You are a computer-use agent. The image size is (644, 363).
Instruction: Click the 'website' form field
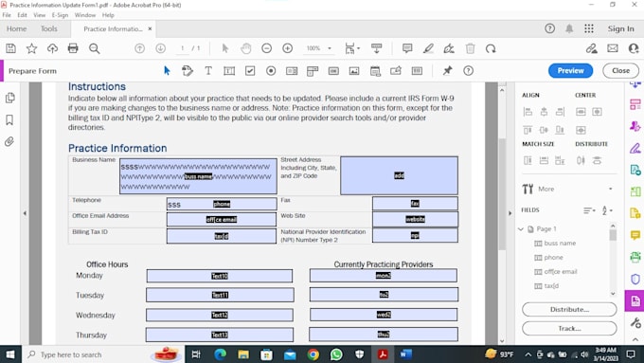pyautogui.click(x=415, y=219)
